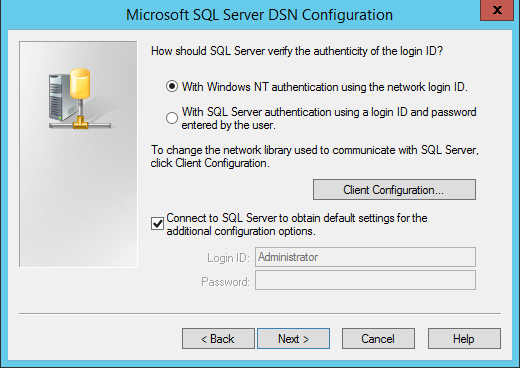Proceed with the Next button
The width and height of the screenshot is (520, 368).
293,339
